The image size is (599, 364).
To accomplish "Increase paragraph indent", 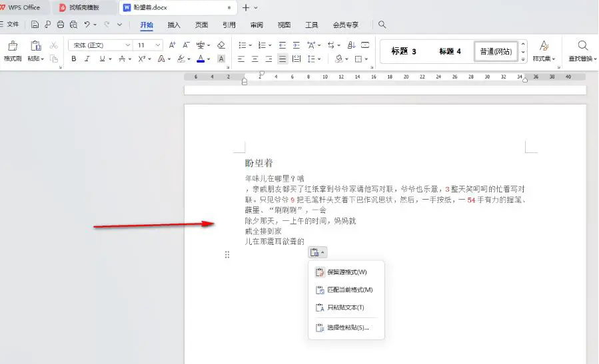I will (296, 45).
